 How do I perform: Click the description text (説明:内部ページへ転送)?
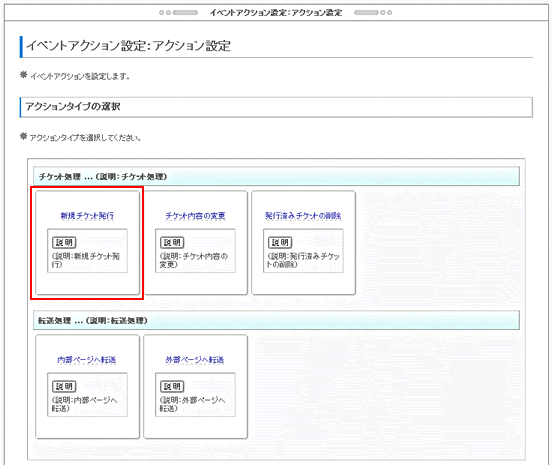click(84, 404)
